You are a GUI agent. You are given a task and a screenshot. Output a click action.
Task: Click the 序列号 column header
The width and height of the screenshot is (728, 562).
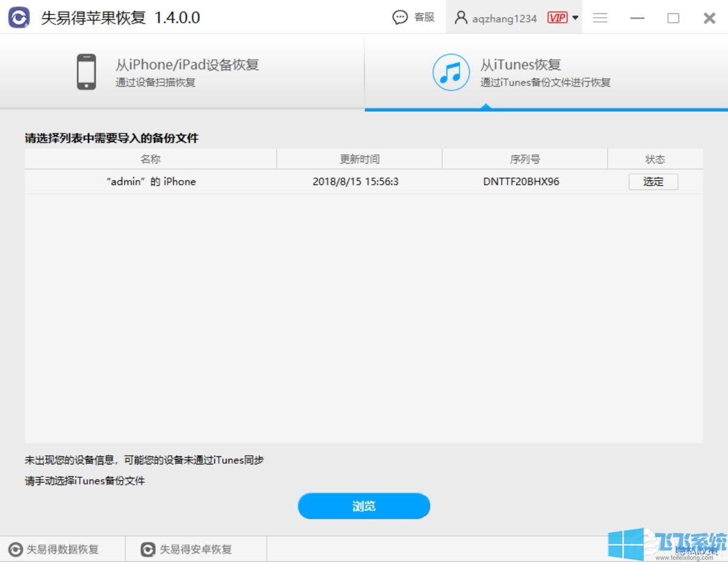525,159
